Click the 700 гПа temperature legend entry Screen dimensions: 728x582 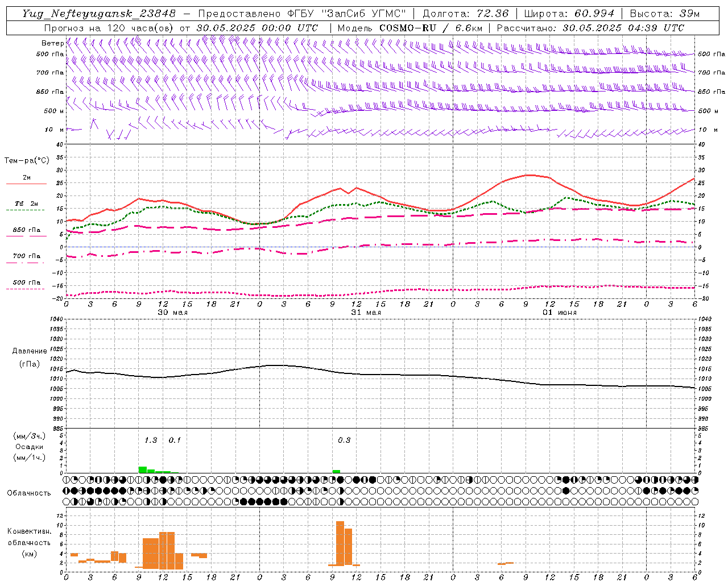coord(26,258)
